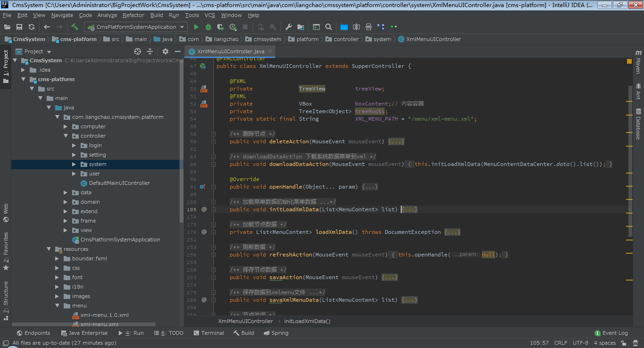
Task: Expand the .idea folder
Action: [x=24, y=70]
